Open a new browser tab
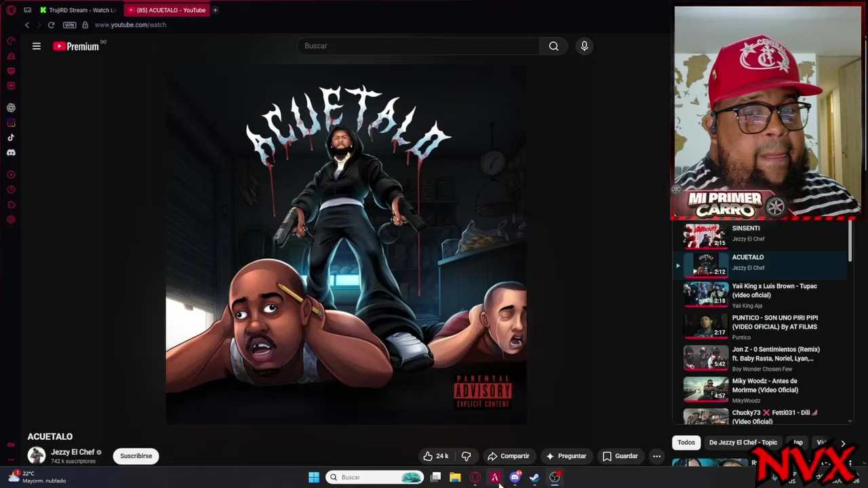The height and width of the screenshot is (488, 868). 215,10
